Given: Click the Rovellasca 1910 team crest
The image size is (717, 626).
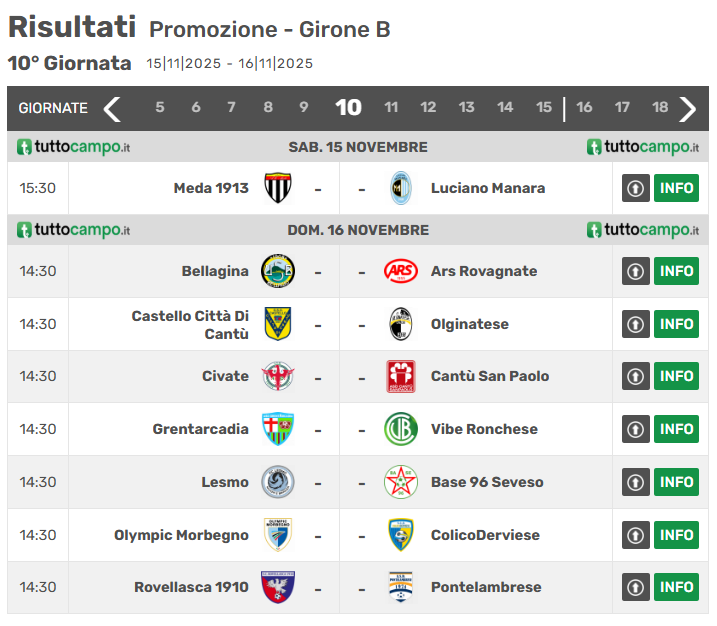Looking at the screenshot, I should tap(277, 587).
